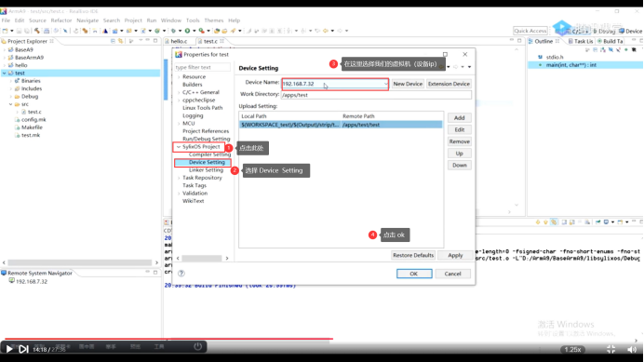Click the External Tools run icon with red toolbox
644x362 pixels.
202,31
